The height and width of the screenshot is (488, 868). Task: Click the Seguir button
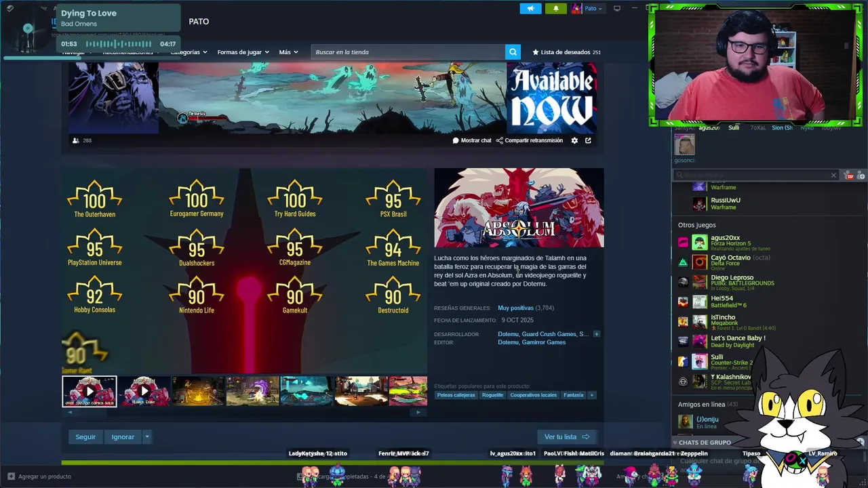click(x=85, y=437)
